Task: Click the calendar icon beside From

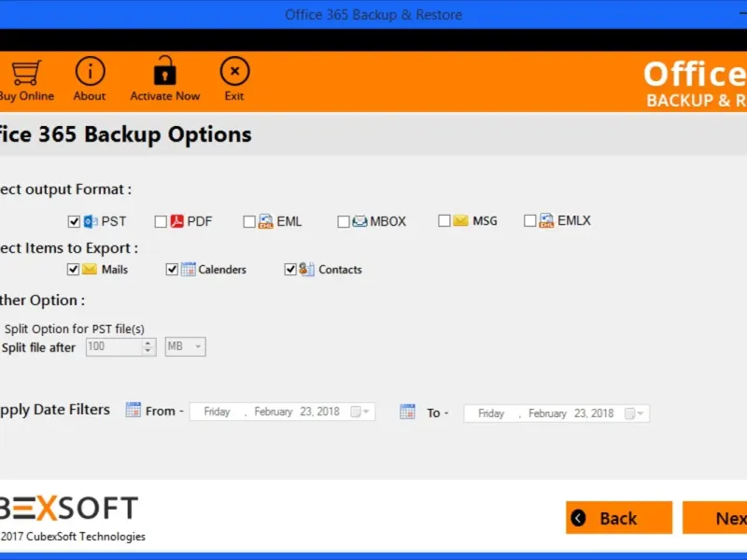Action: [x=134, y=410]
